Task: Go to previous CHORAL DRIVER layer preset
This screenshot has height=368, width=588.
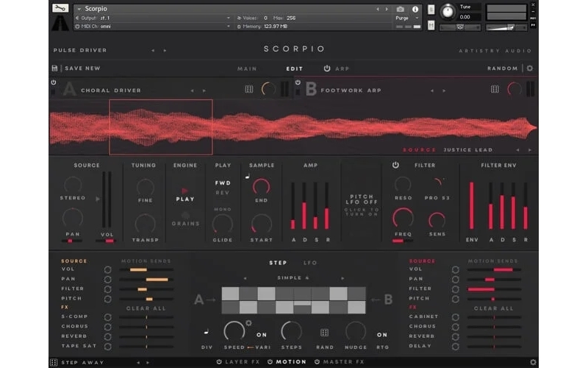Action: coord(193,91)
